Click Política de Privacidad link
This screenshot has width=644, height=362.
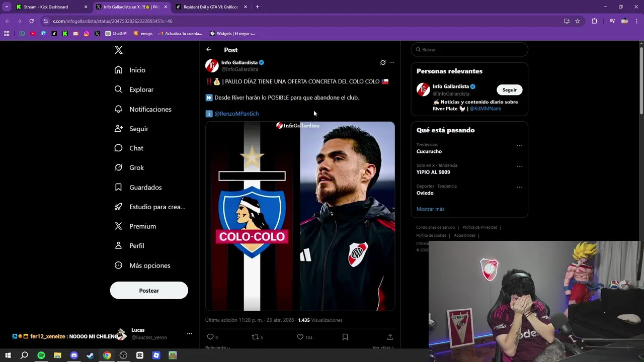[480, 227]
